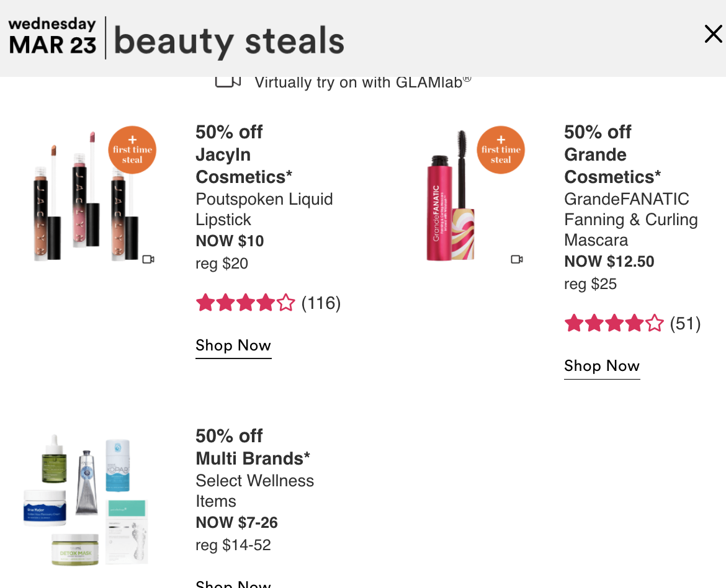The width and height of the screenshot is (726, 588).
Task: Open the Jaclyn lipstick product image
Action: tap(87, 196)
